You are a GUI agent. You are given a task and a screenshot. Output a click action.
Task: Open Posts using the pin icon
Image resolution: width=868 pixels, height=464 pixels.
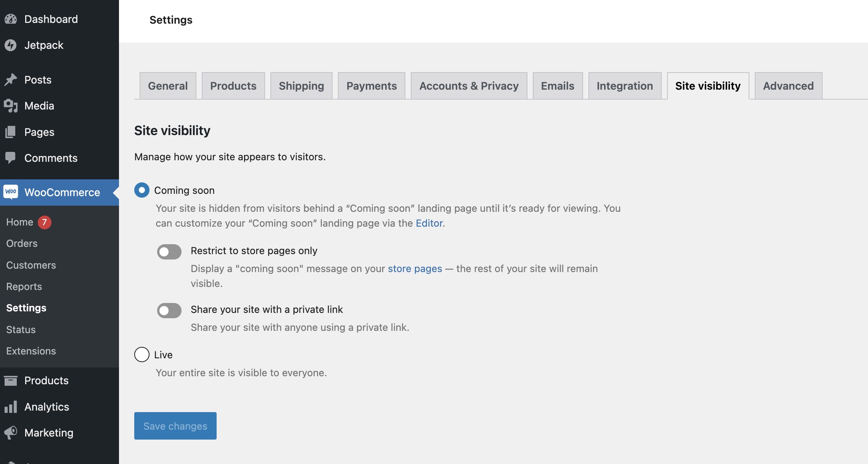[11, 79]
